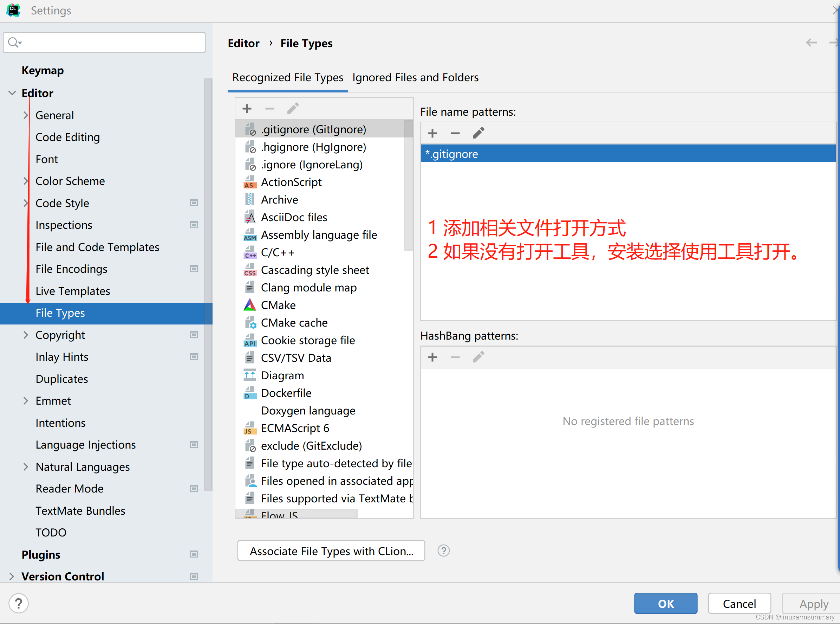Open help next to Associate File Types button
The width and height of the screenshot is (840, 624).
(444, 551)
